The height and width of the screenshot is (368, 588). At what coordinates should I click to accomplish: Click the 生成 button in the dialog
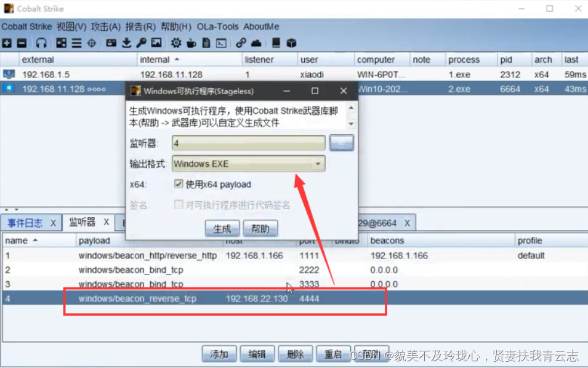pos(222,228)
